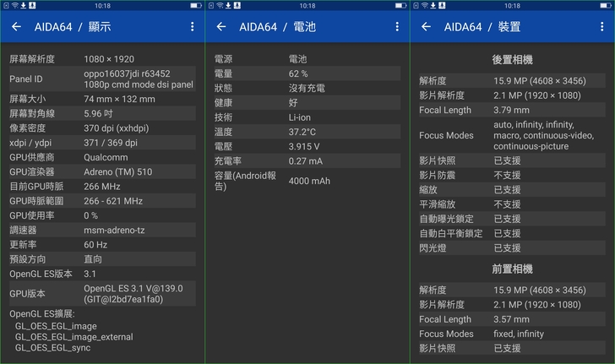Open overflow menu on the 電池 screen

397,27
